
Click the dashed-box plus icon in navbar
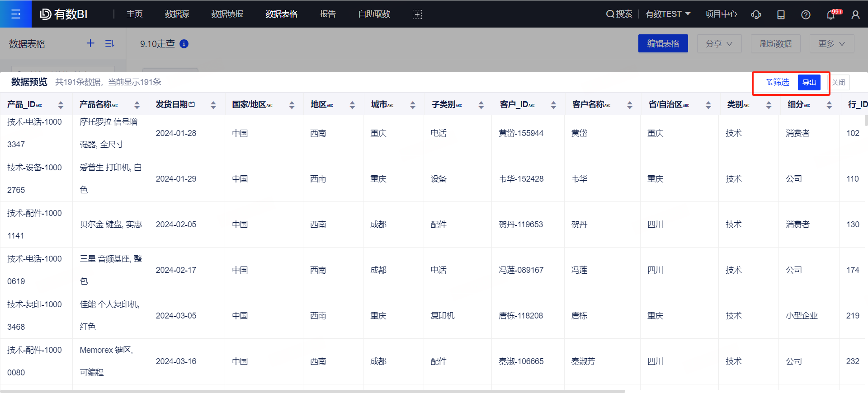(x=417, y=14)
